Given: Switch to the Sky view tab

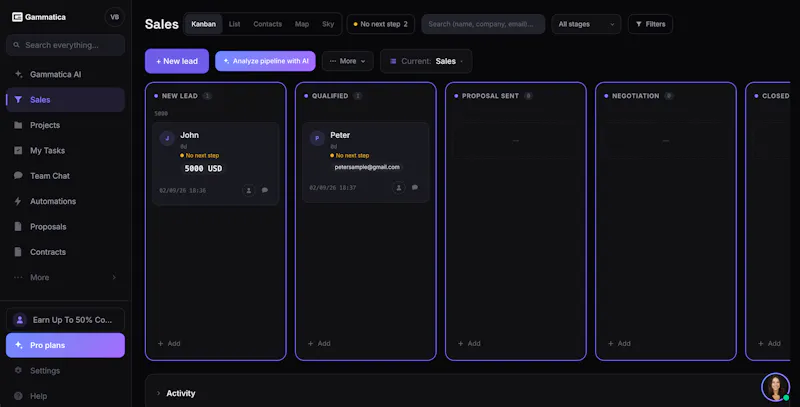Looking at the screenshot, I should click(328, 24).
